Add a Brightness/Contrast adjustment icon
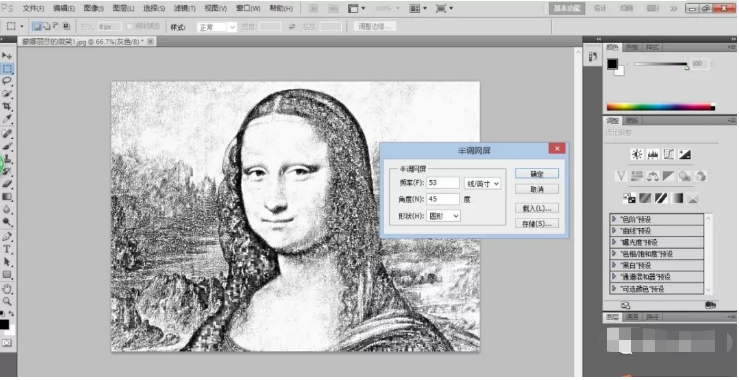 pyautogui.click(x=637, y=154)
